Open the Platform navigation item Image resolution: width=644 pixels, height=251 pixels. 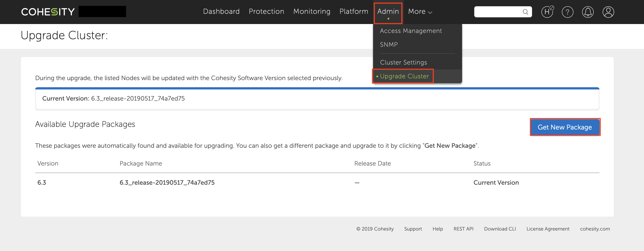point(354,12)
